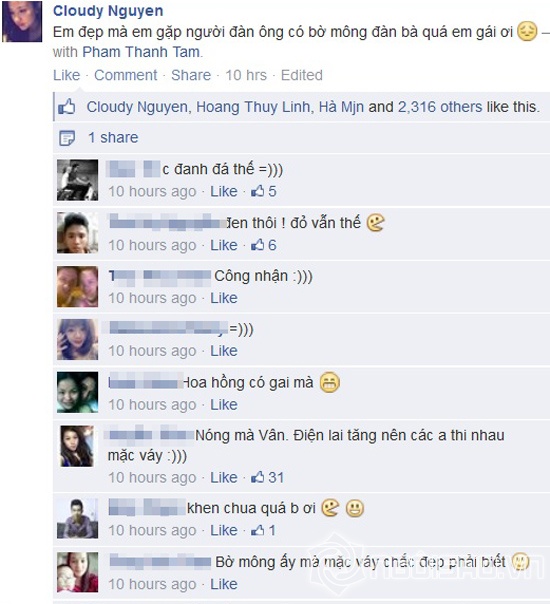Screen dimensions: 550x604
Task: Click the thumbs-up count 6 on the second comment
Action: pos(263,245)
